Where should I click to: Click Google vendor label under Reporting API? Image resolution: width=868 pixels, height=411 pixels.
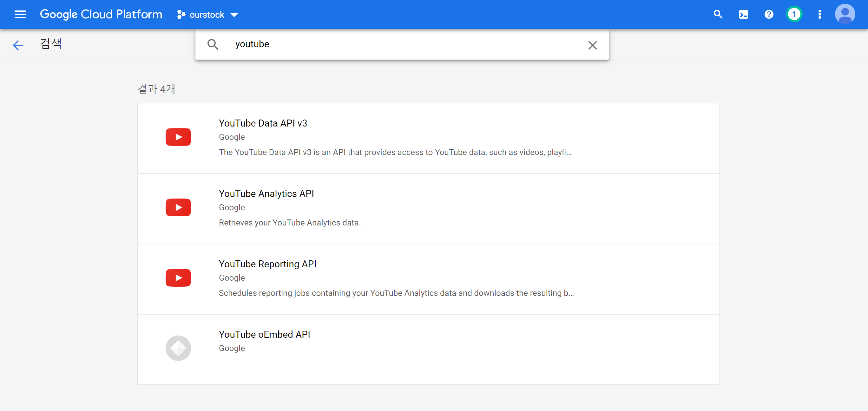pos(232,278)
